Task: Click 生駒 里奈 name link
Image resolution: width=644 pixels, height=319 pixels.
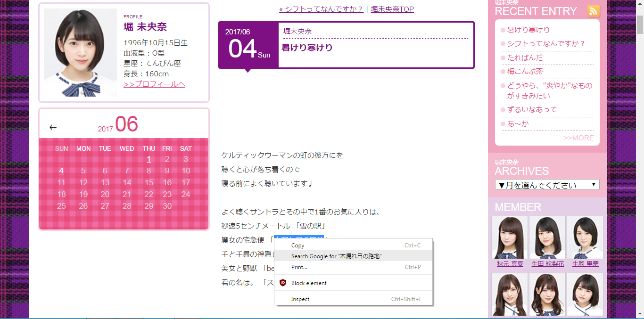Action: pos(585,264)
